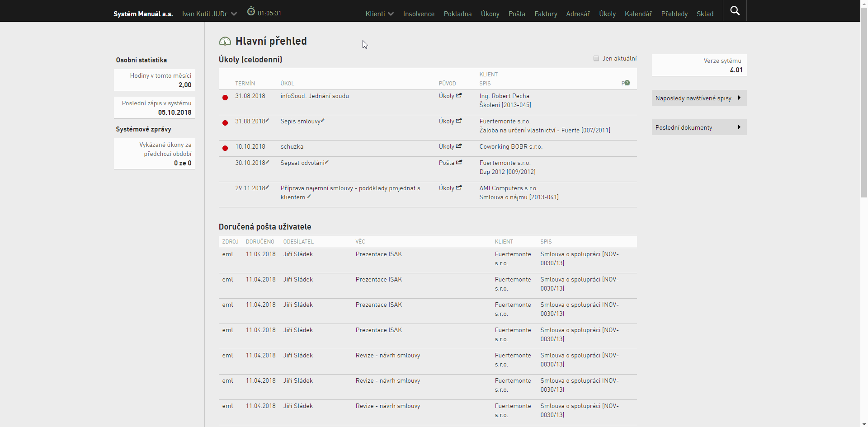Viewport: 868px width, 427px height.
Task: Expand Poslední dokumenty panel
Action: click(699, 127)
